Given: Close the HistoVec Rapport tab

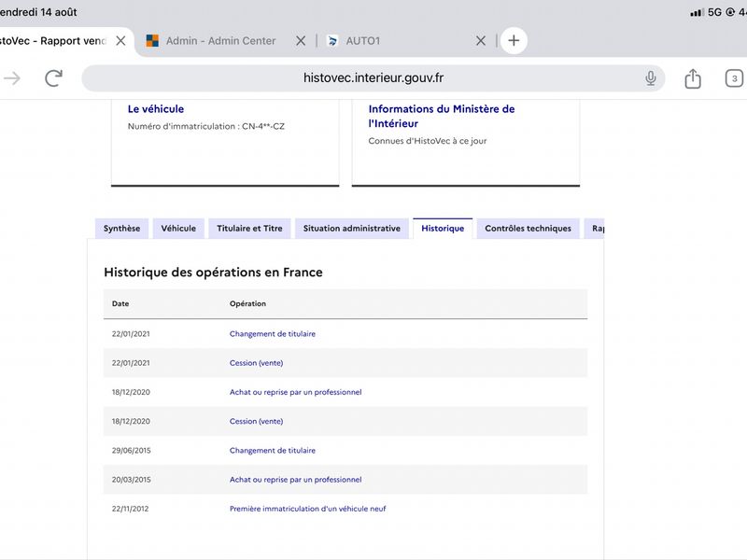Looking at the screenshot, I should 121,41.
